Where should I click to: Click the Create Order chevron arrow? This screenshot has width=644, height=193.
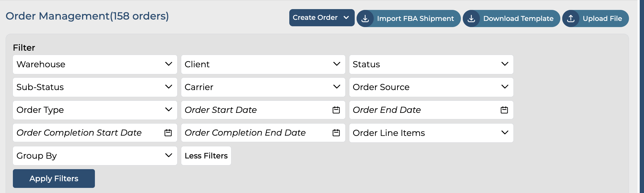click(x=346, y=18)
